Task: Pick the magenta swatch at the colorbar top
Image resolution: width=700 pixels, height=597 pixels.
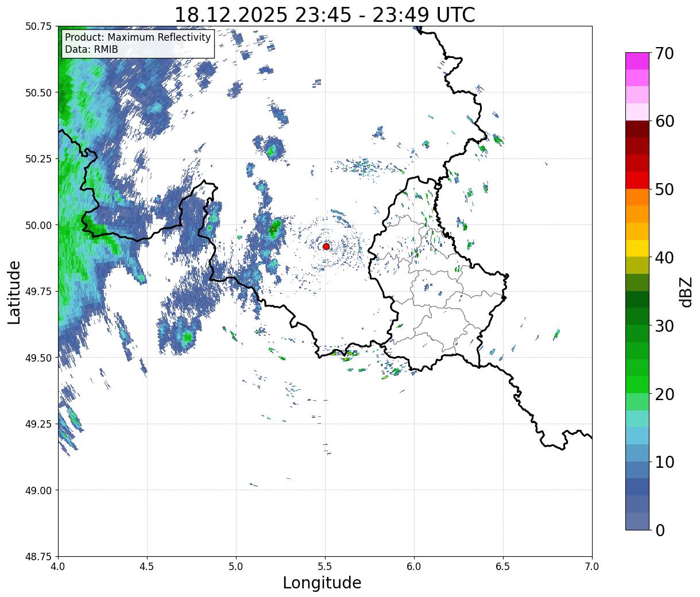Action: point(637,61)
